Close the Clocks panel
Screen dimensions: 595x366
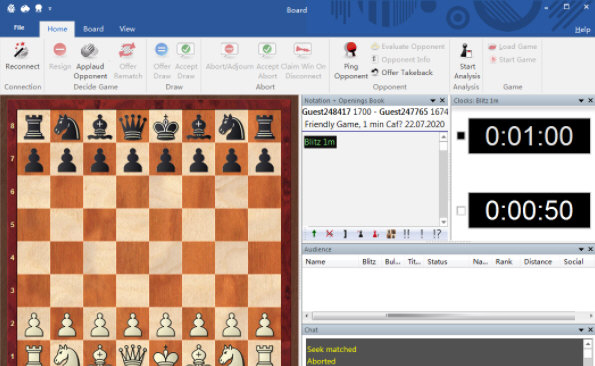tap(590, 101)
